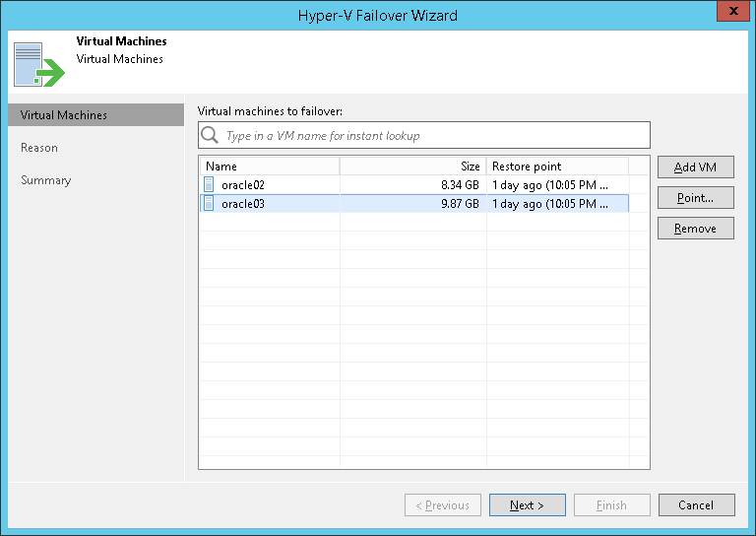Sort list by Name column header

269,167
